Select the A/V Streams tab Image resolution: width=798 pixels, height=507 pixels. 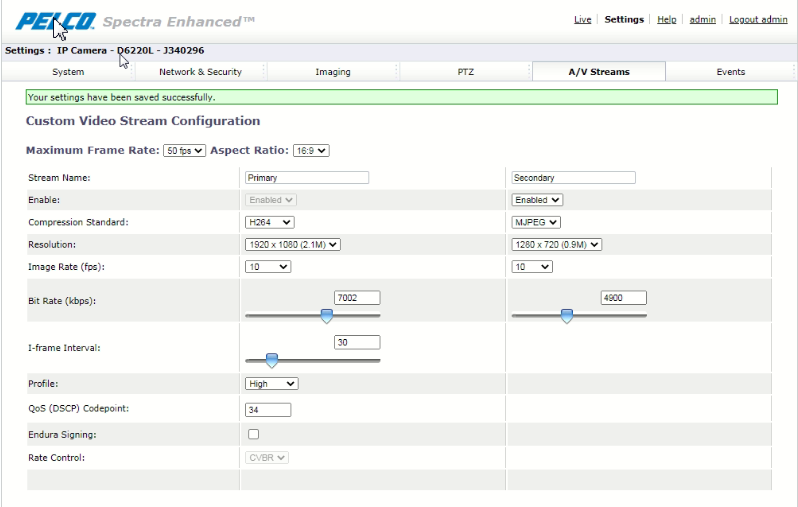tap(599, 72)
